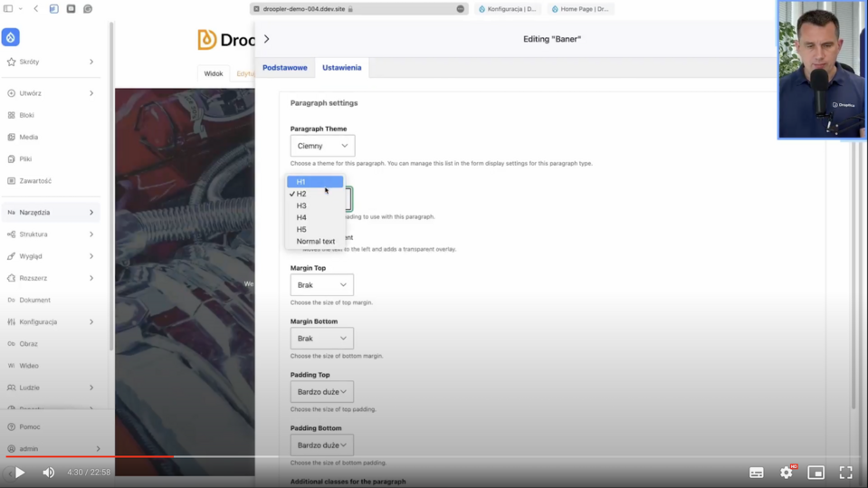
Task: Play the video
Action: point(20,473)
